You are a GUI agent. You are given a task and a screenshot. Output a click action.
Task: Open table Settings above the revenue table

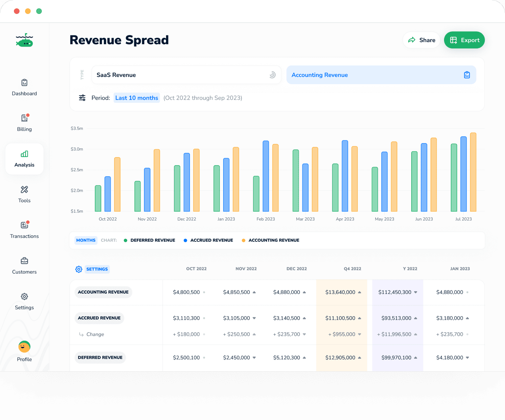[x=92, y=269]
